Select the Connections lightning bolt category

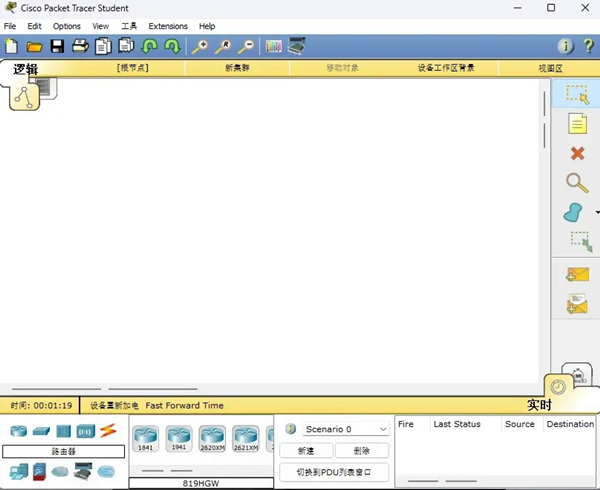click(107, 431)
